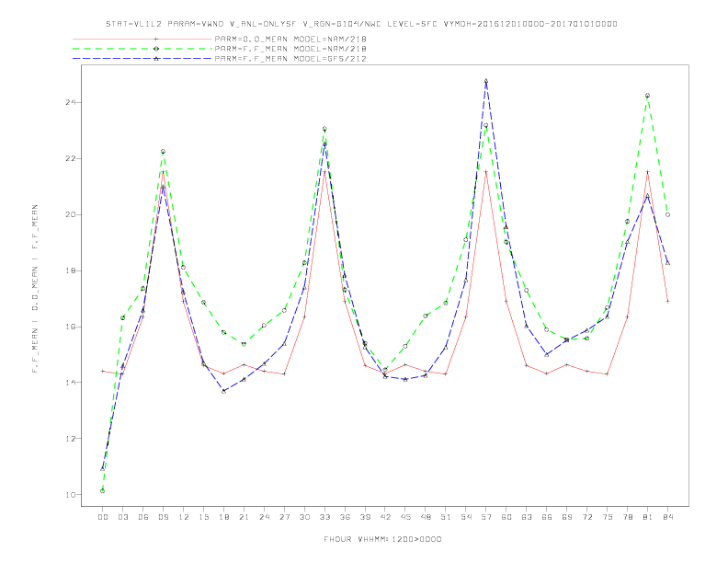
Task: Click x-axis tick label 60
Action: (506, 517)
